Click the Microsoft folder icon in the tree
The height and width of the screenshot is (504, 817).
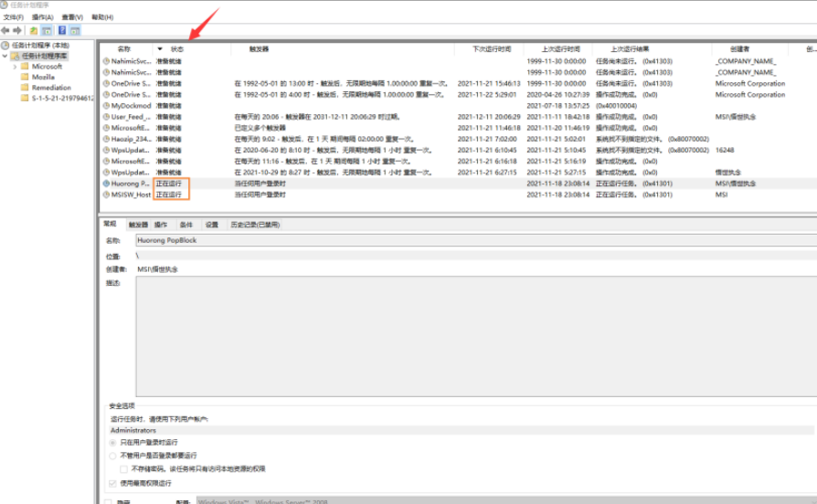25,66
